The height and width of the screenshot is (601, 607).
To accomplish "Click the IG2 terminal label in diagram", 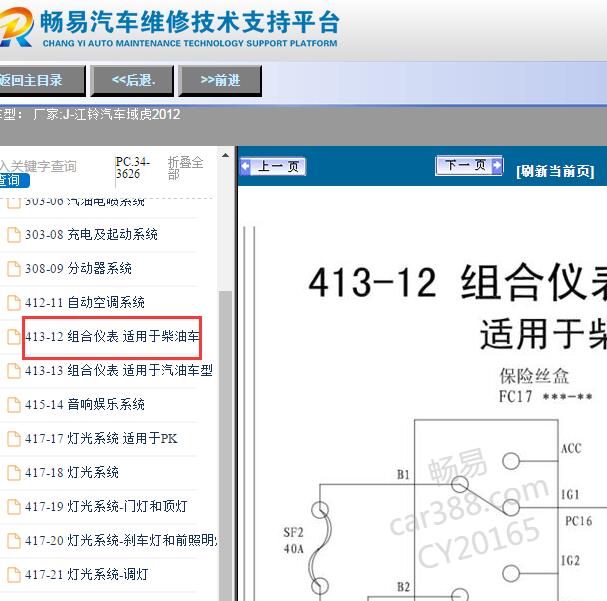I will [x=570, y=560].
